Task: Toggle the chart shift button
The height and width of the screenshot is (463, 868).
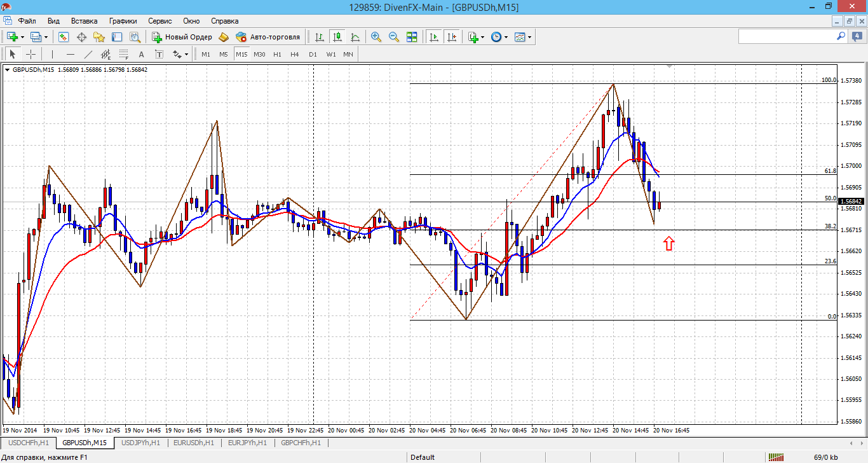Action: [452, 37]
